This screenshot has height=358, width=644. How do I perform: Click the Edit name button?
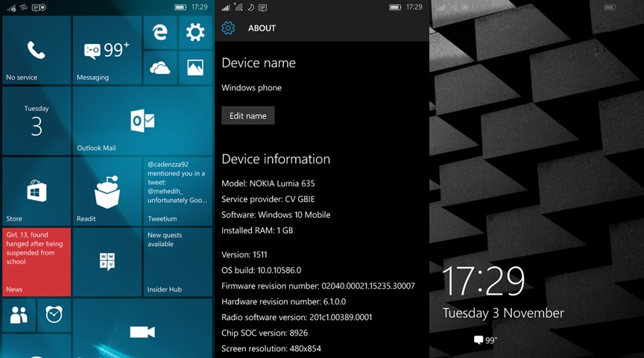pos(248,116)
